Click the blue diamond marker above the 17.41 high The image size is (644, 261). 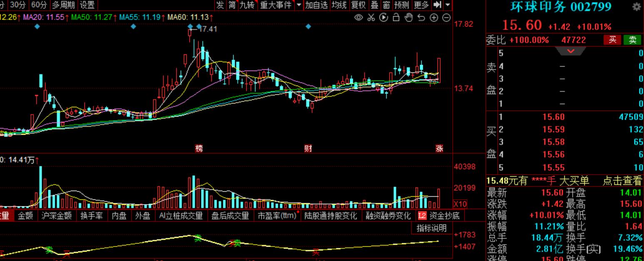tap(190, 26)
